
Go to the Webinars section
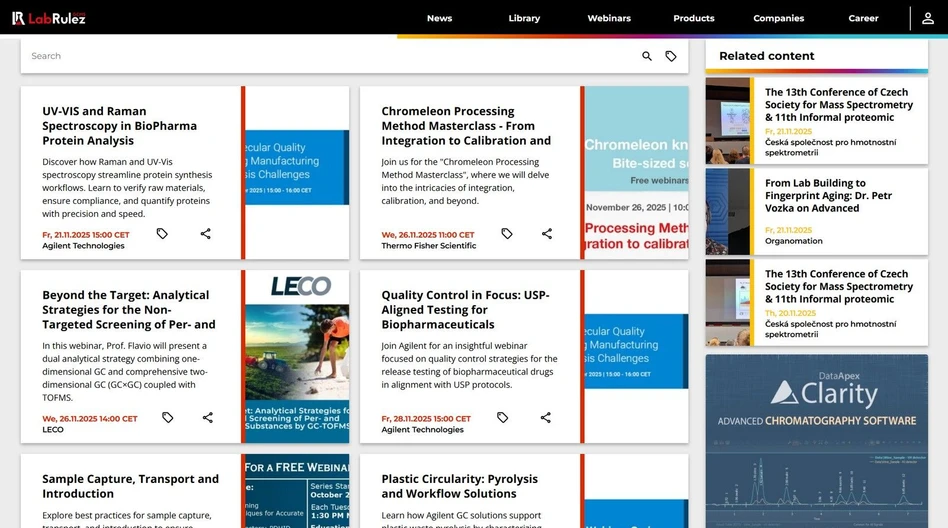coord(609,18)
